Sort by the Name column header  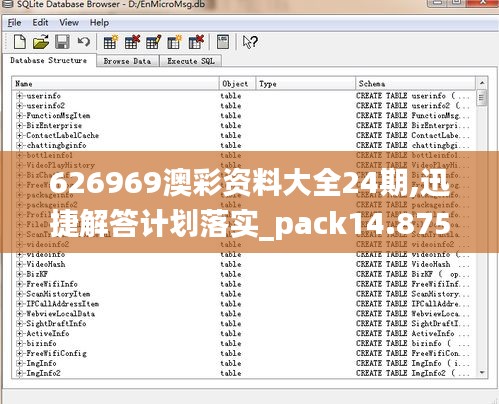[x=115, y=84]
